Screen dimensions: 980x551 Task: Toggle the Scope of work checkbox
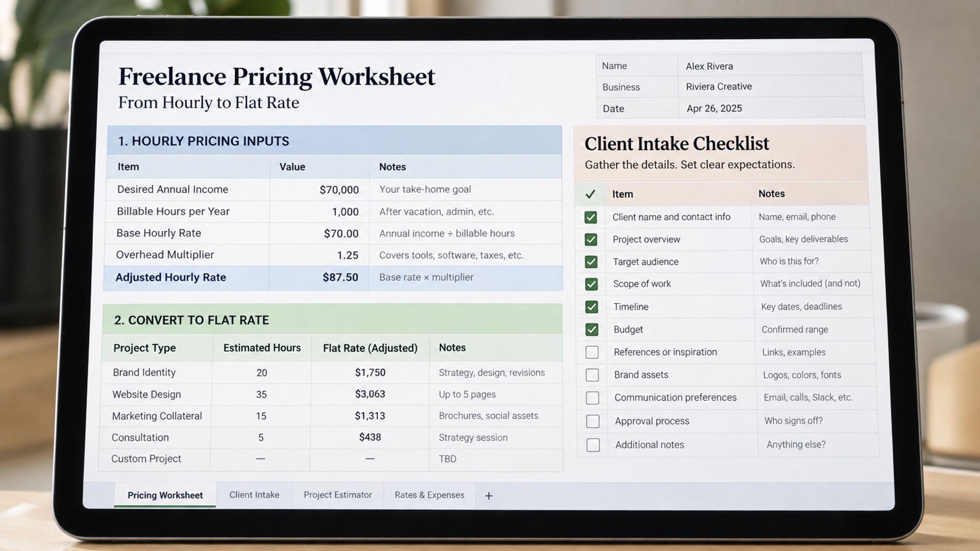591,284
